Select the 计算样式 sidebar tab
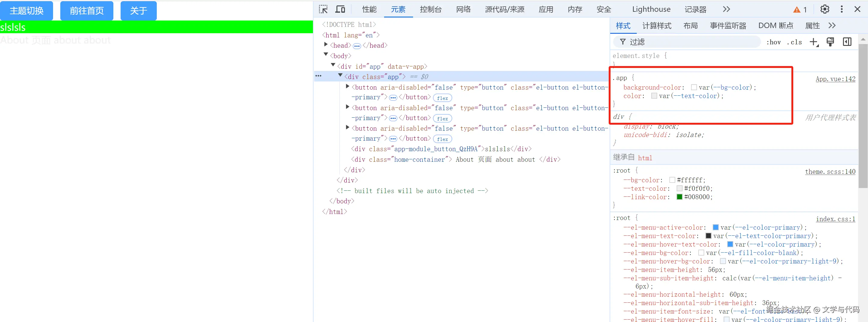This screenshot has width=868, height=322. pyautogui.click(x=657, y=26)
